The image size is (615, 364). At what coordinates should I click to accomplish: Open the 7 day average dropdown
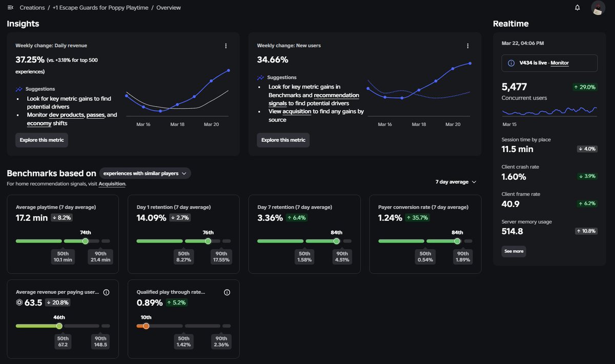[x=456, y=182]
